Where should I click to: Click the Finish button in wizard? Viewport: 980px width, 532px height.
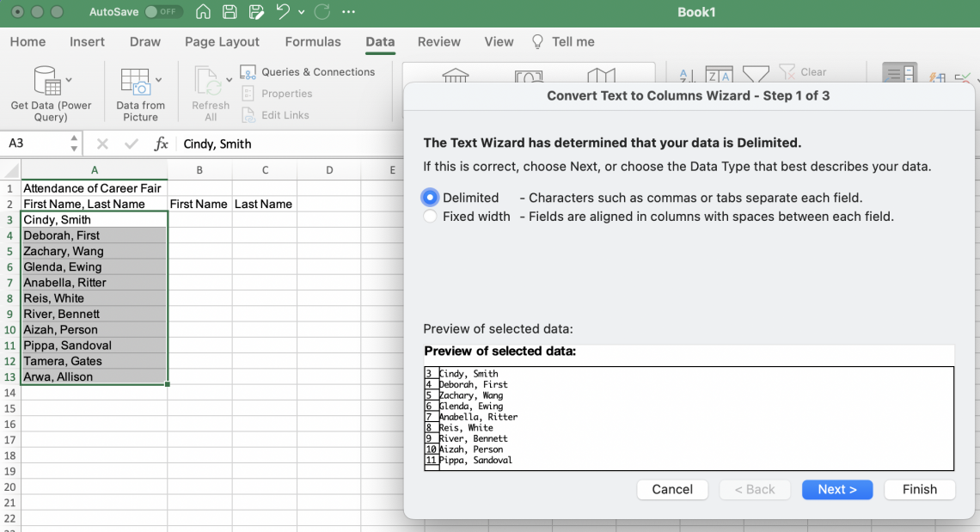coord(919,489)
